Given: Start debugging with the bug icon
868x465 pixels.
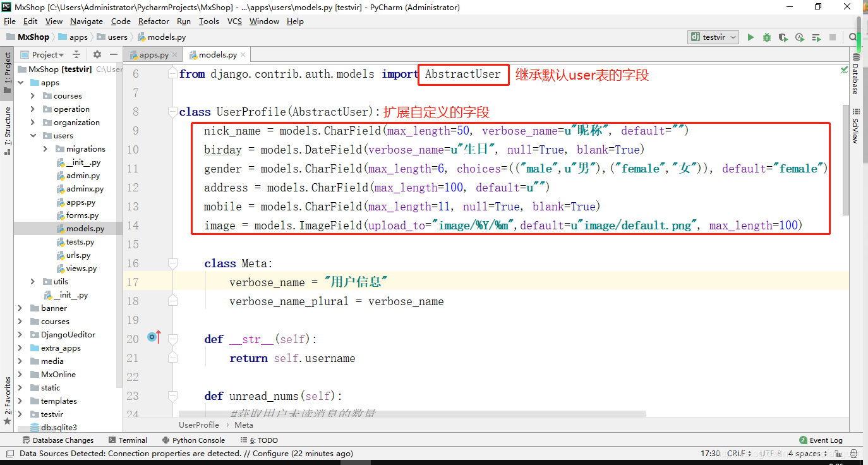Looking at the screenshot, I should pos(767,37).
